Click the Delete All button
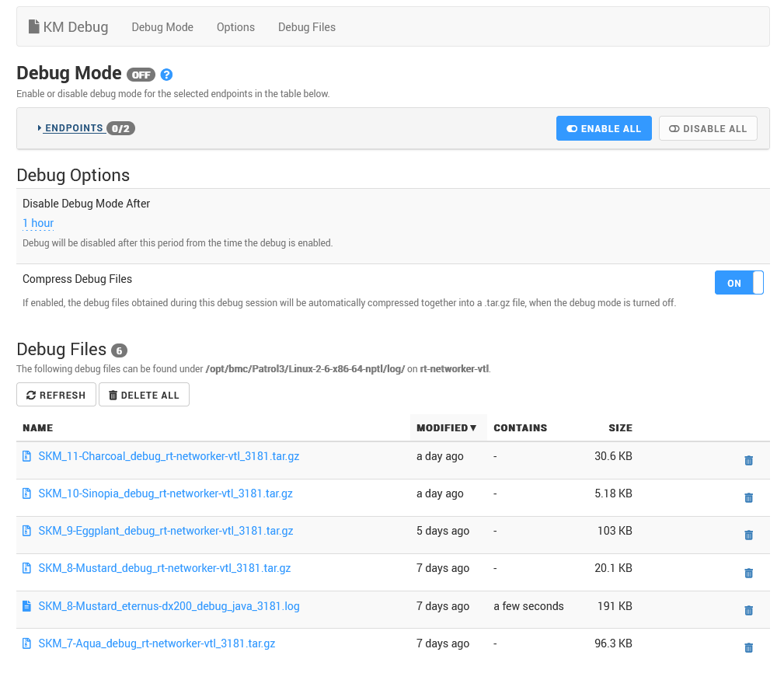 tap(144, 395)
